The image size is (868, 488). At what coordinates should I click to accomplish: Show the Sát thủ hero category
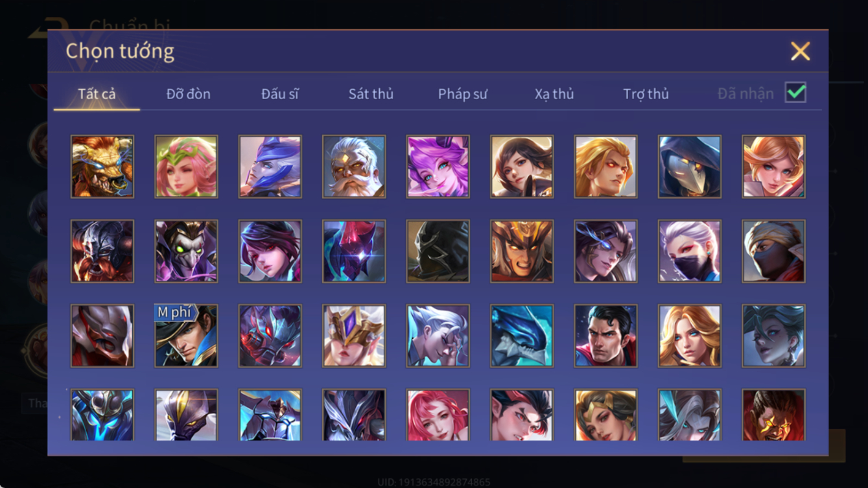pos(371,94)
